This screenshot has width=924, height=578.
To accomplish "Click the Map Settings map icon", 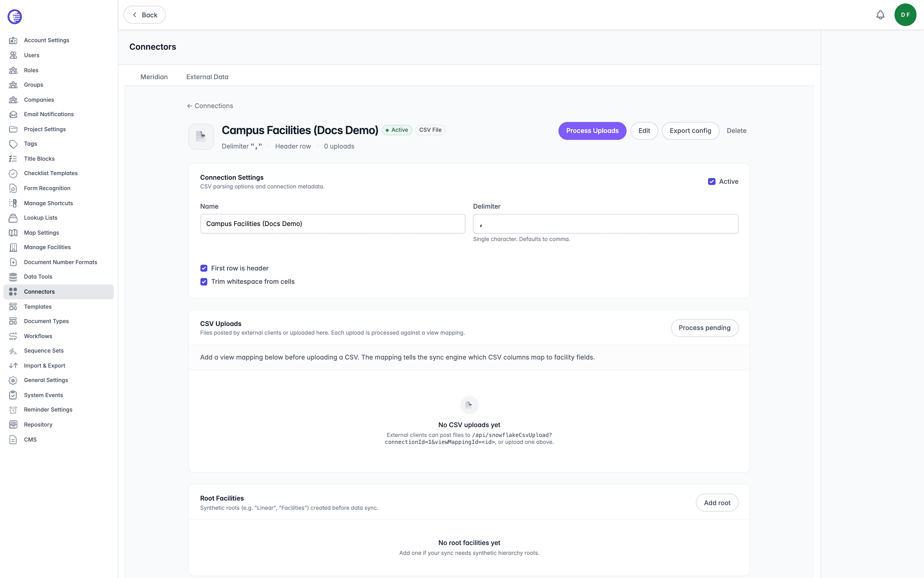I will (13, 232).
